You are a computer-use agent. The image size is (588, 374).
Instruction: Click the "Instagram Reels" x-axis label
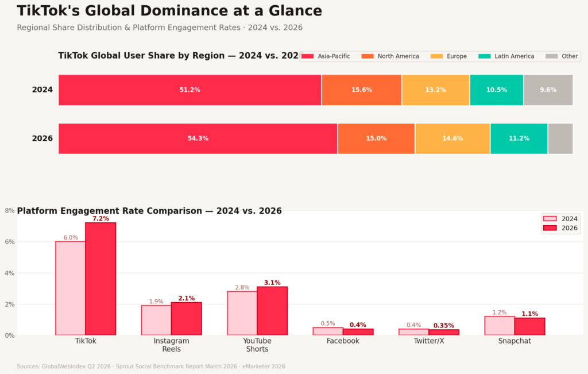(x=171, y=345)
